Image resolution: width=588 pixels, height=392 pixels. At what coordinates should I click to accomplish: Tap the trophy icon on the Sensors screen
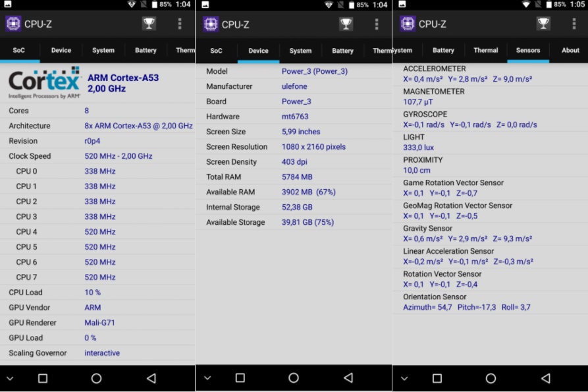point(543,24)
